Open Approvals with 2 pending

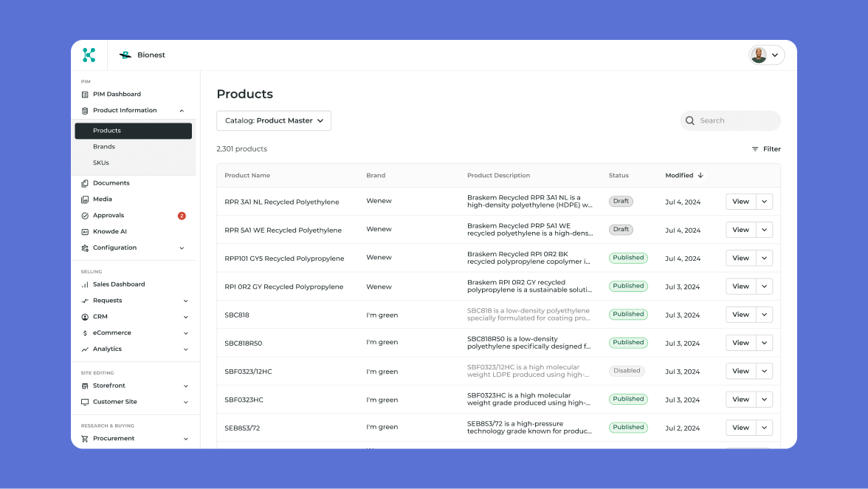click(x=108, y=216)
